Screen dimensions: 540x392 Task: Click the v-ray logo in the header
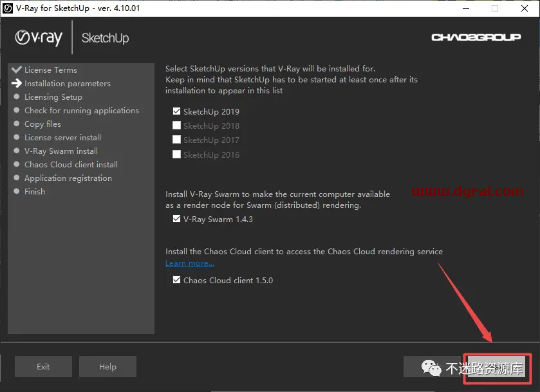39,38
